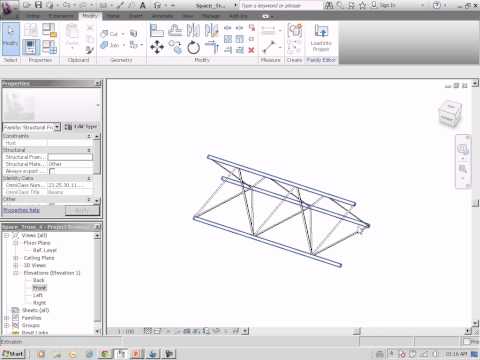This screenshot has width=480, height=360.
Task: Collapse the Views (all) tree node
Action: pos(6,235)
